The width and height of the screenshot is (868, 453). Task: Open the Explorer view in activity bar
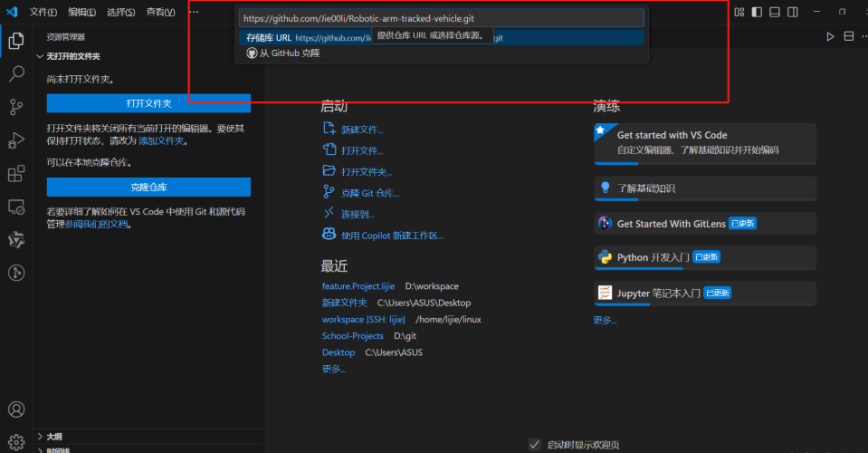coord(16,41)
